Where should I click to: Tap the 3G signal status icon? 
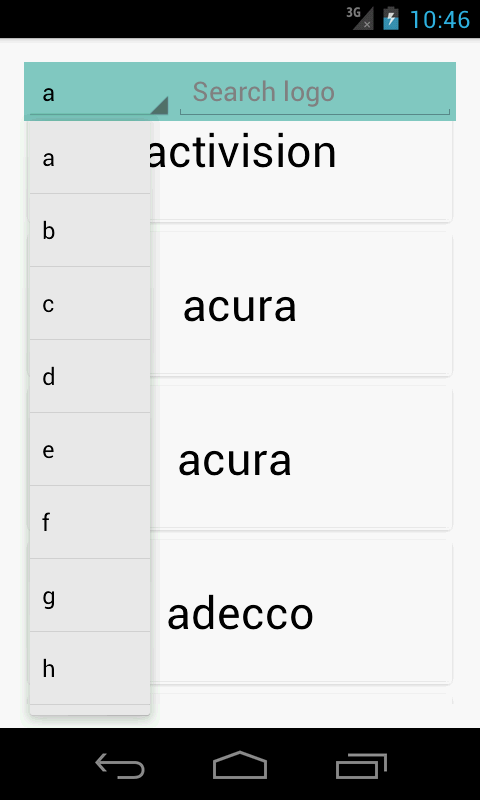(x=360, y=17)
